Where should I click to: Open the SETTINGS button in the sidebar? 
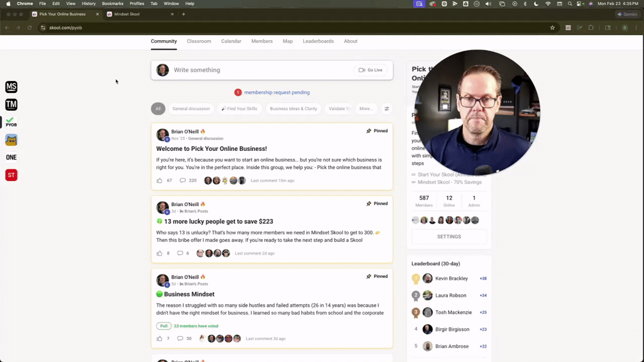pyautogui.click(x=449, y=237)
